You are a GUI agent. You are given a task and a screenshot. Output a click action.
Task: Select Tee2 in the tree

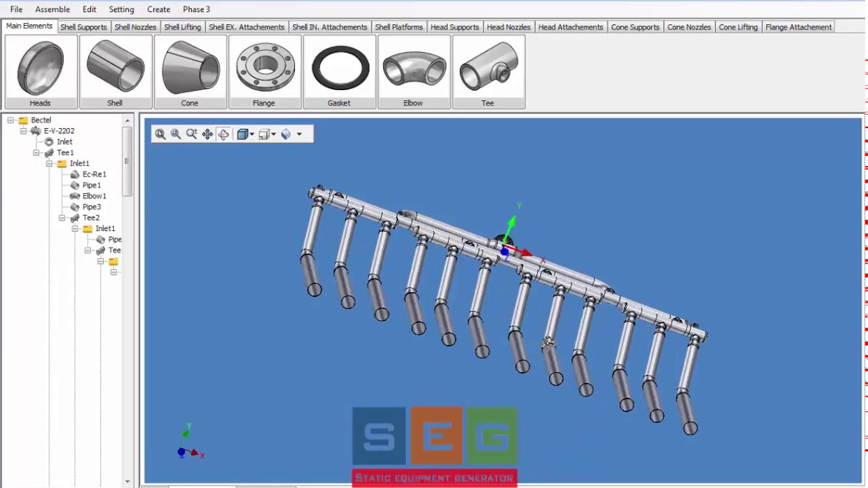(91, 218)
